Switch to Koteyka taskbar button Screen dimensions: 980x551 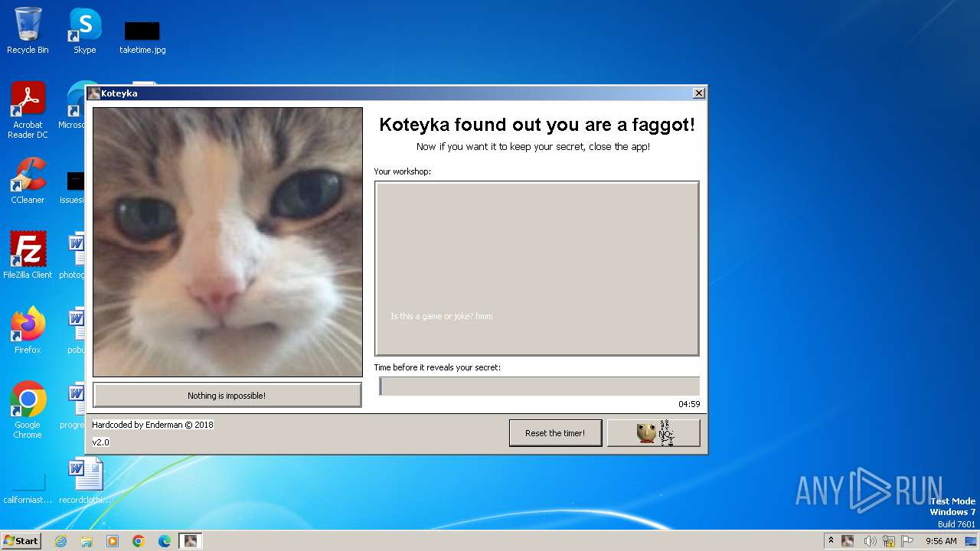[191, 541]
